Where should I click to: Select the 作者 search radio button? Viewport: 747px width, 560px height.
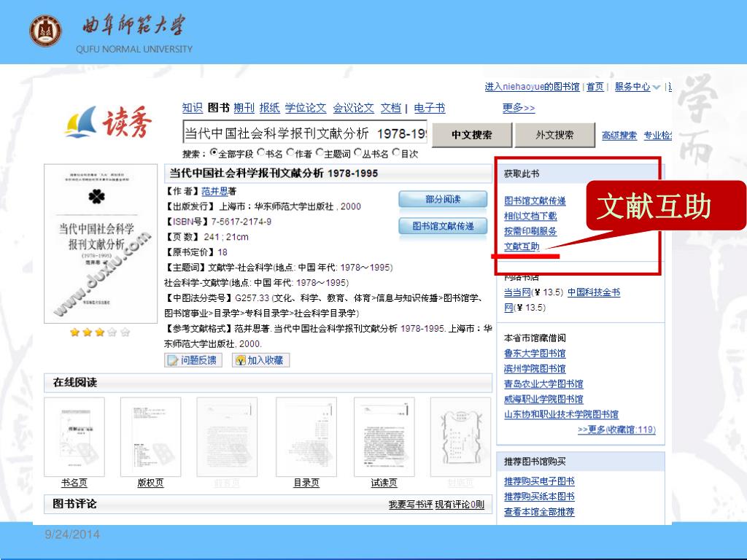[290, 153]
